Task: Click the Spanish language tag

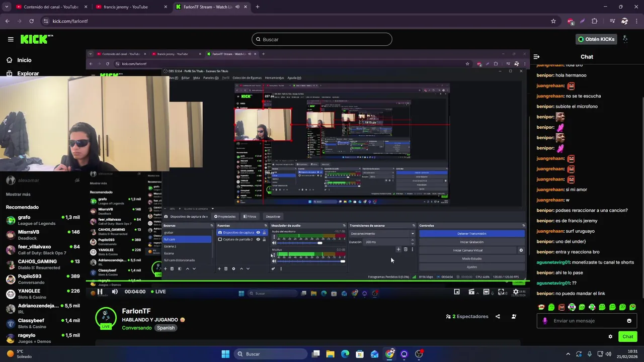Action: click(166, 328)
